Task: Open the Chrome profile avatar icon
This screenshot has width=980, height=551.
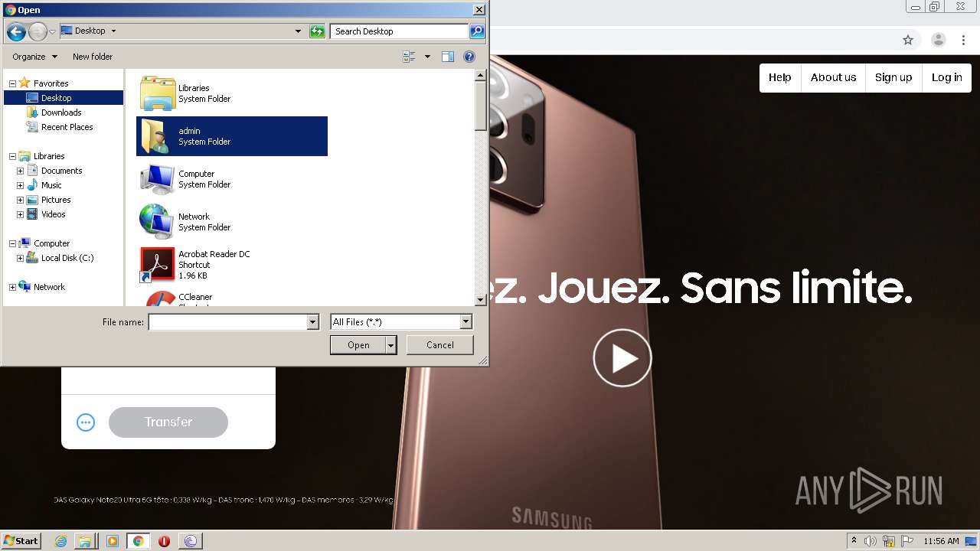Action: [939, 40]
